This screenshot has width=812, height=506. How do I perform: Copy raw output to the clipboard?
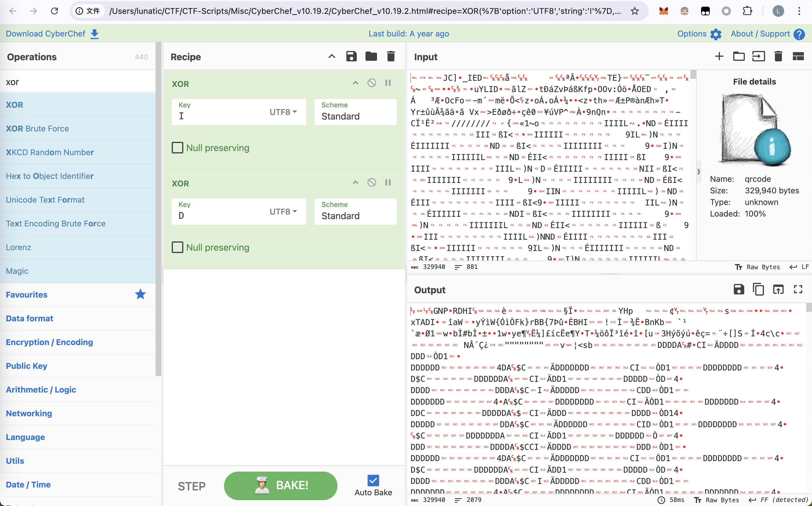758,289
